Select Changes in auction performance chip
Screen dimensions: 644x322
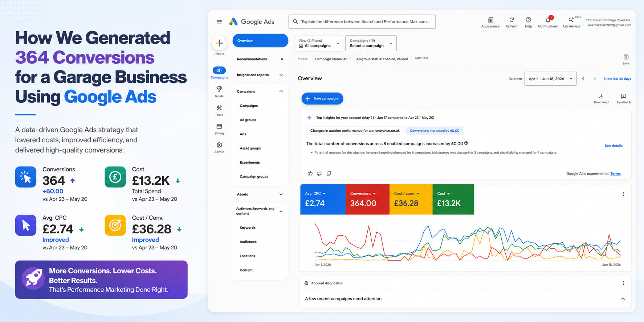(x=355, y=131)
